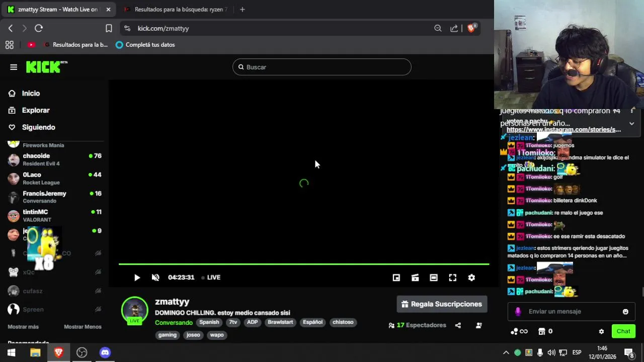
Task: Jump to LIVE in the player
Action: (x=211, y=278)
